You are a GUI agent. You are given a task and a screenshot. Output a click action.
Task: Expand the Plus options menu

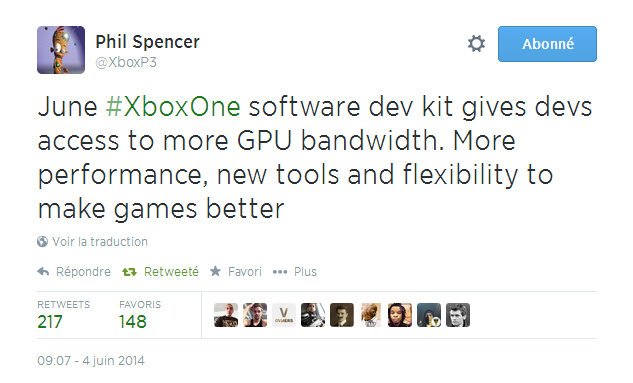tap(305, 272)
